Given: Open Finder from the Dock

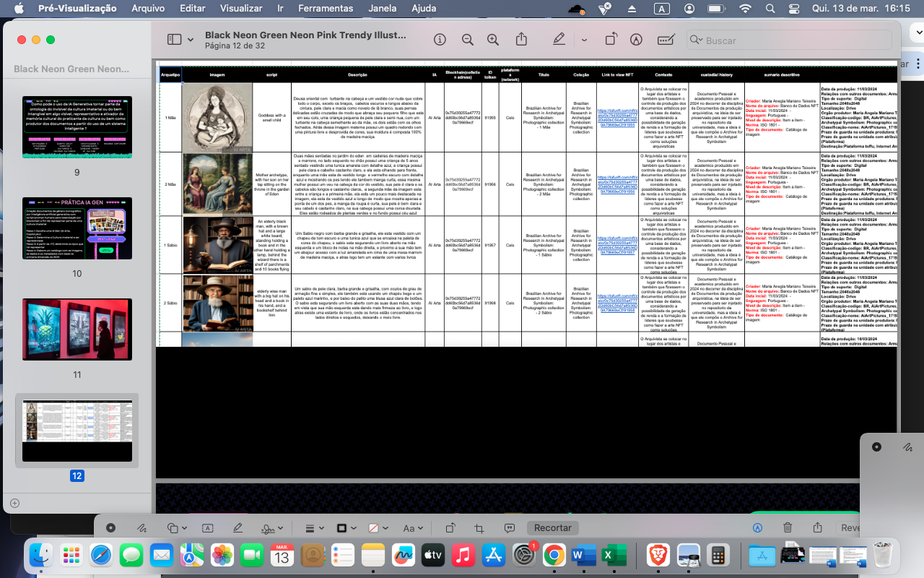Looking at the screenshot, I should pos(40,555).
